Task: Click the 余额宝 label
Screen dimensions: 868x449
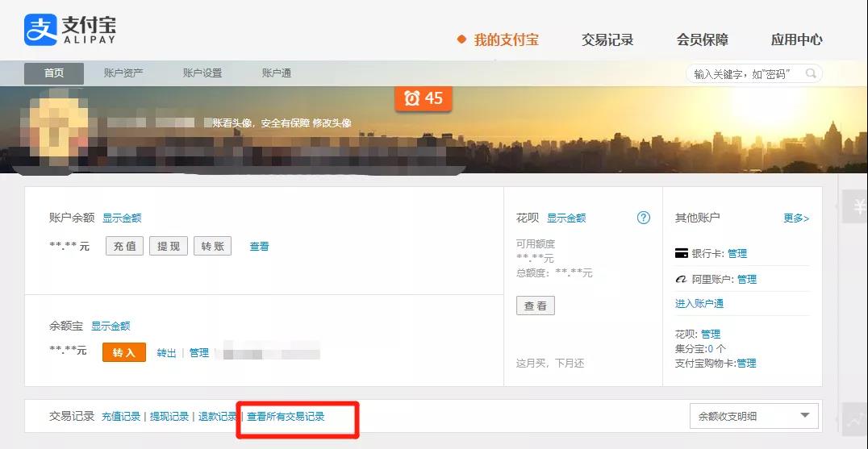Action: 66,326
